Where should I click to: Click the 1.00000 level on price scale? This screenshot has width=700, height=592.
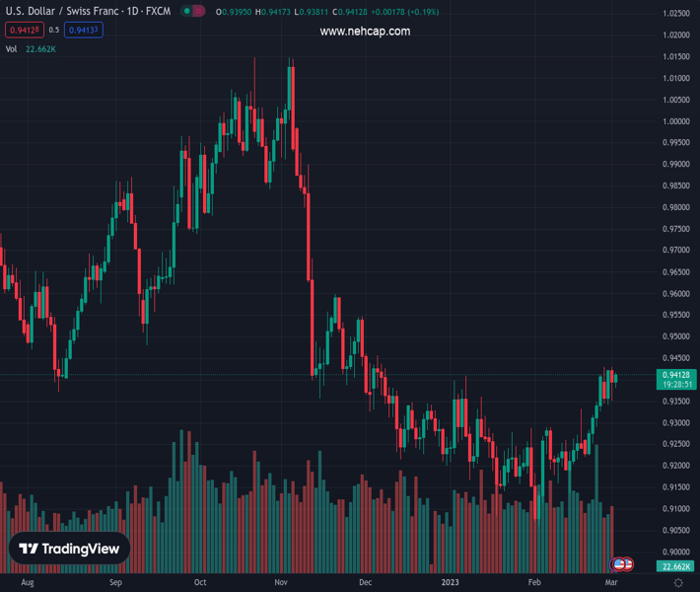click(675, 121)
